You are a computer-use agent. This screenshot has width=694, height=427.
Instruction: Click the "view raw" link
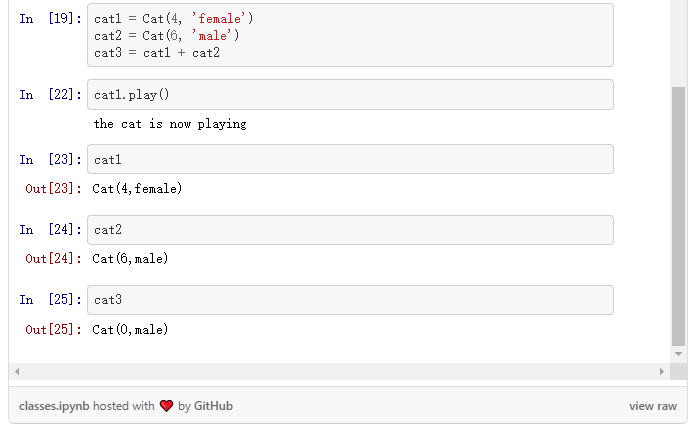[653, 406]
